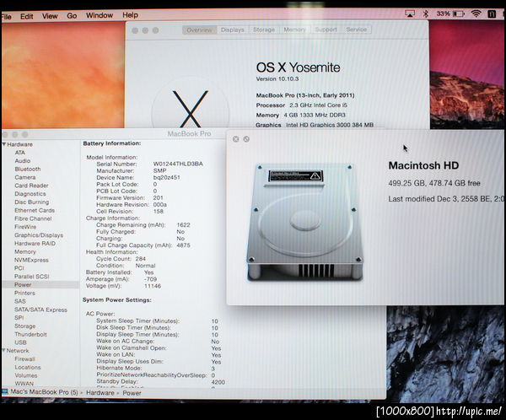
Task: Collapse the Hardware section triangle
Action: click(4, 144)
